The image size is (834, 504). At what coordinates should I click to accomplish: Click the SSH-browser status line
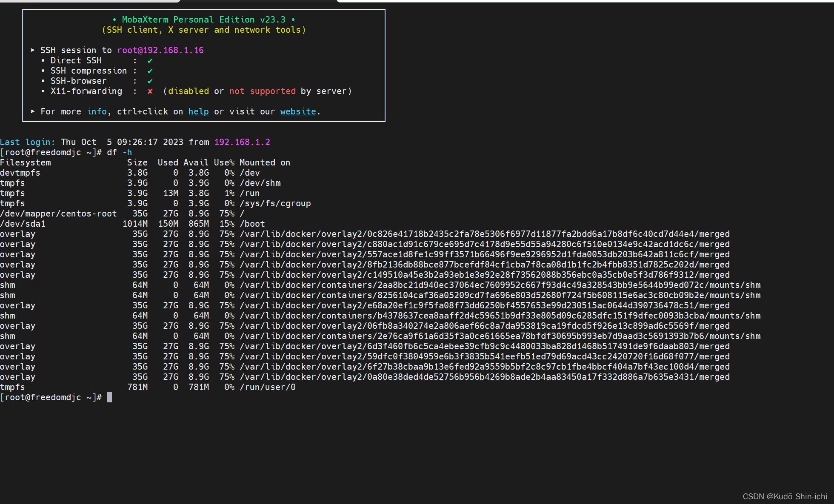[97, 81]
